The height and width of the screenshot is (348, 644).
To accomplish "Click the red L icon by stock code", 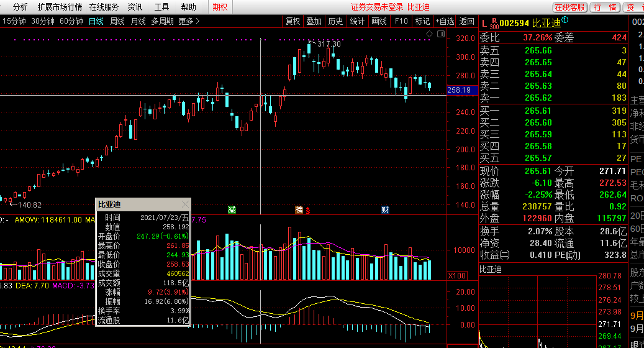I will pos(484,24).
